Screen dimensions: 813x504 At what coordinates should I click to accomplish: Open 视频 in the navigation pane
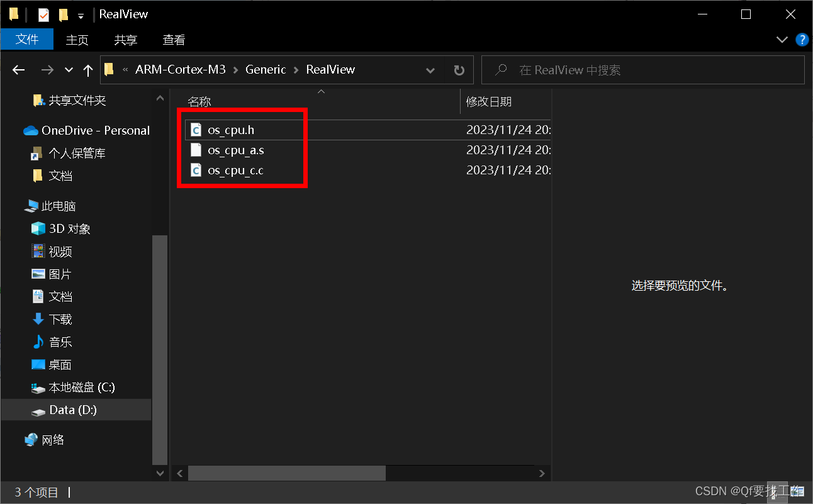(60, 251)
